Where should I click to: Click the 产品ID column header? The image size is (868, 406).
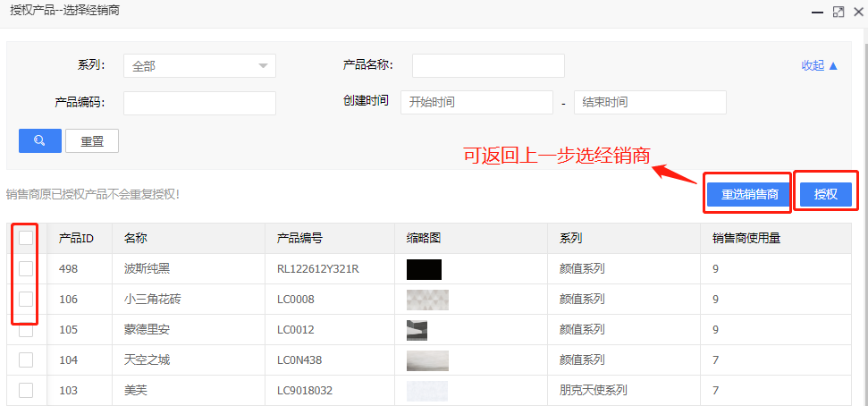[77, 239]
